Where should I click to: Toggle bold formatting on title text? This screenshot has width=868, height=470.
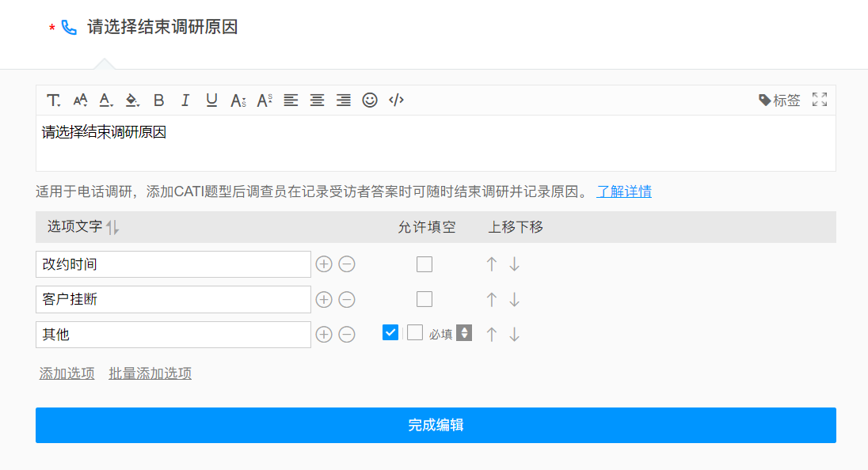158,100
